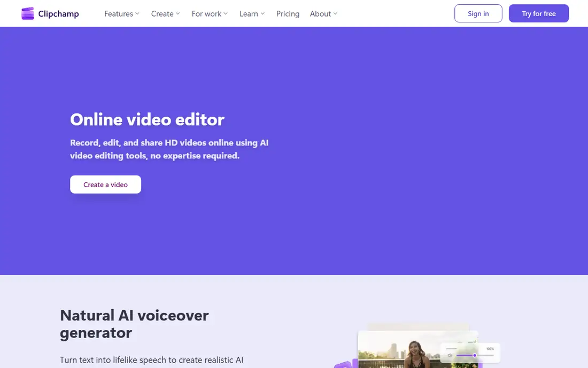Expand the Learn chevron arrow
The height and width of the screenshot is (368, 588).
[x=262, y=13]
